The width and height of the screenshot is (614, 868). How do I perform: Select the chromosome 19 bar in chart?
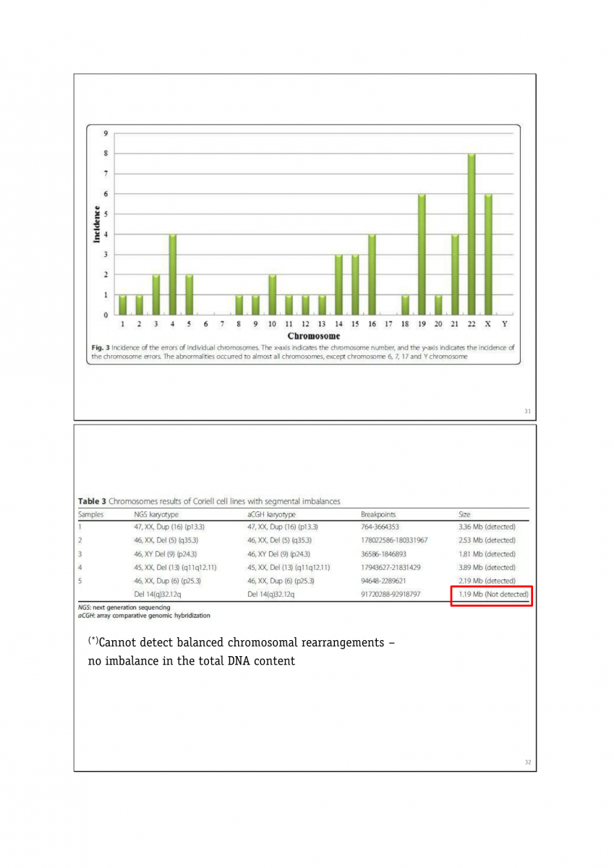tap(422, 254)
